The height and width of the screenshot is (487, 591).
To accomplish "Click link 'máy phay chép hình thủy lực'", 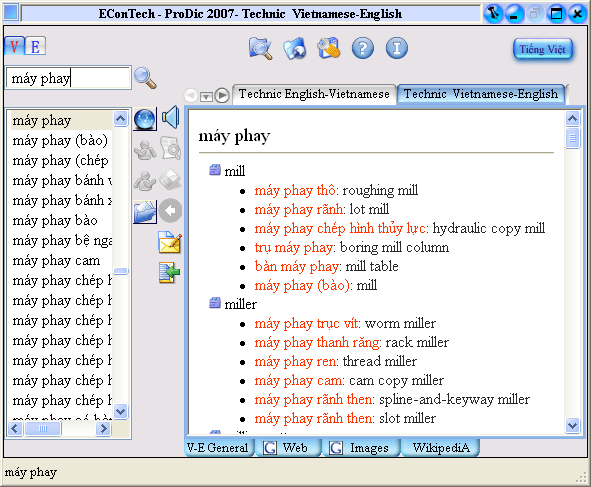I will [x=340, y=228].
